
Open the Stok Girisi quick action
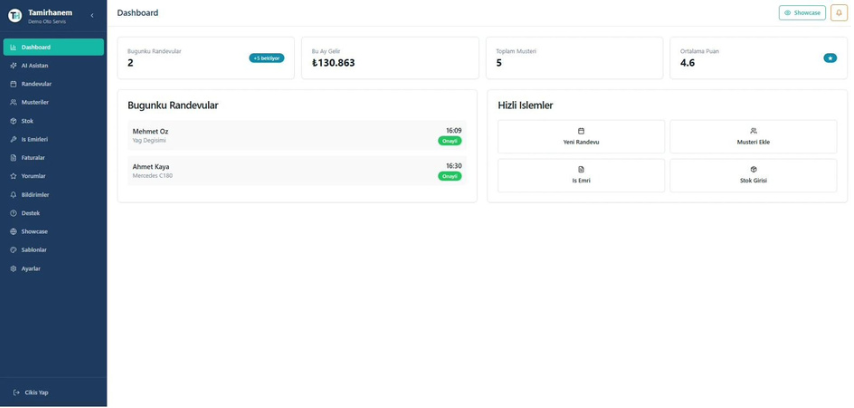click(752, 175)
